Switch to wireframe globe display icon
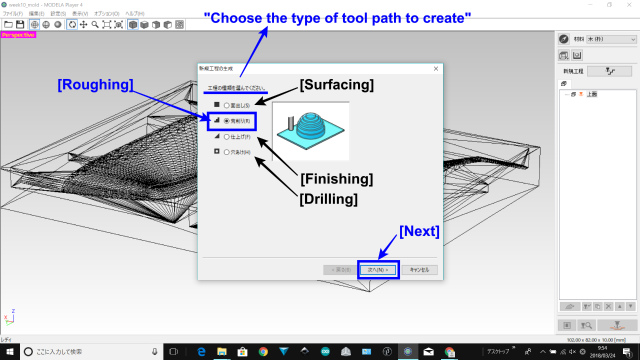 coord(35,24)
